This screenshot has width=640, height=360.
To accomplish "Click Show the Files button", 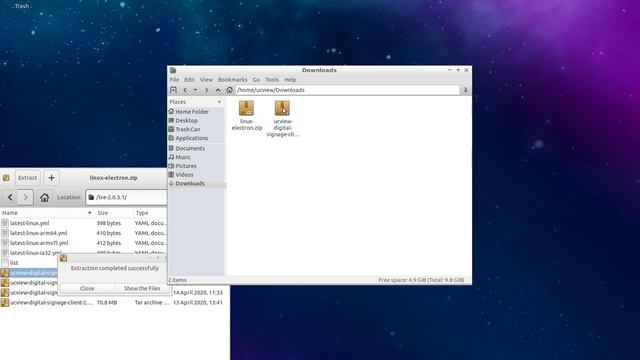I will [142, 288].
